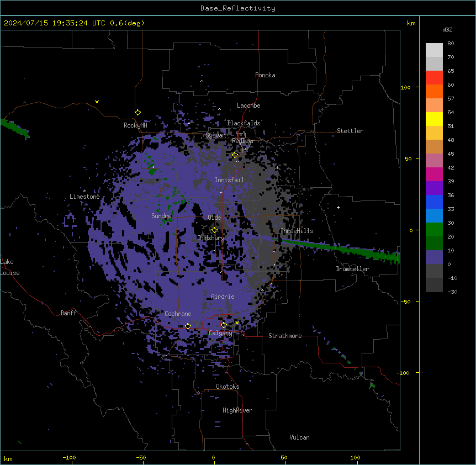Click the Sundre town label
This screenshot has width=476, height=465.
point(161,216)
